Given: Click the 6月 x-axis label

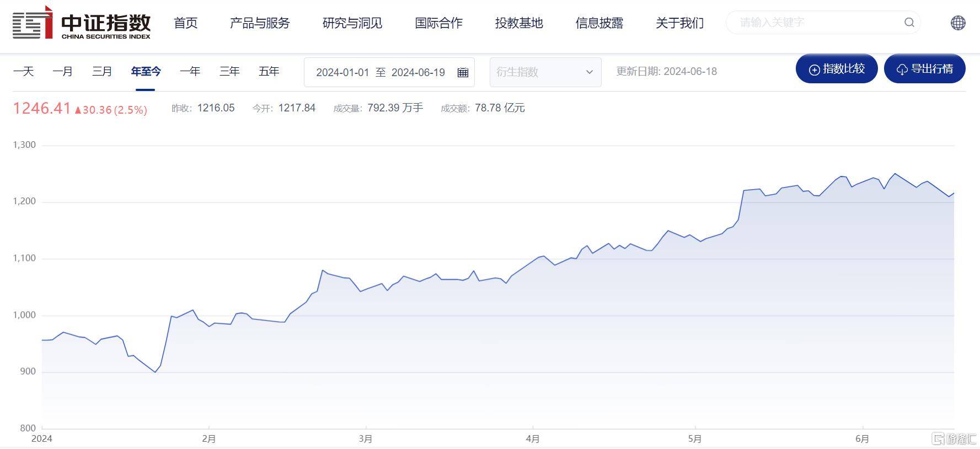Looking at the screenshot, I should 862,439.
